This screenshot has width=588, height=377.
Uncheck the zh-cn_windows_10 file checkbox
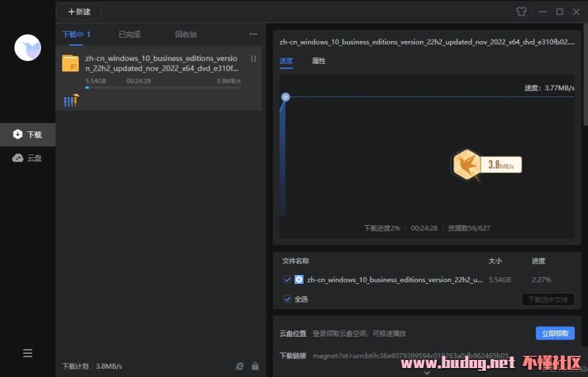(x=287, y=280)
